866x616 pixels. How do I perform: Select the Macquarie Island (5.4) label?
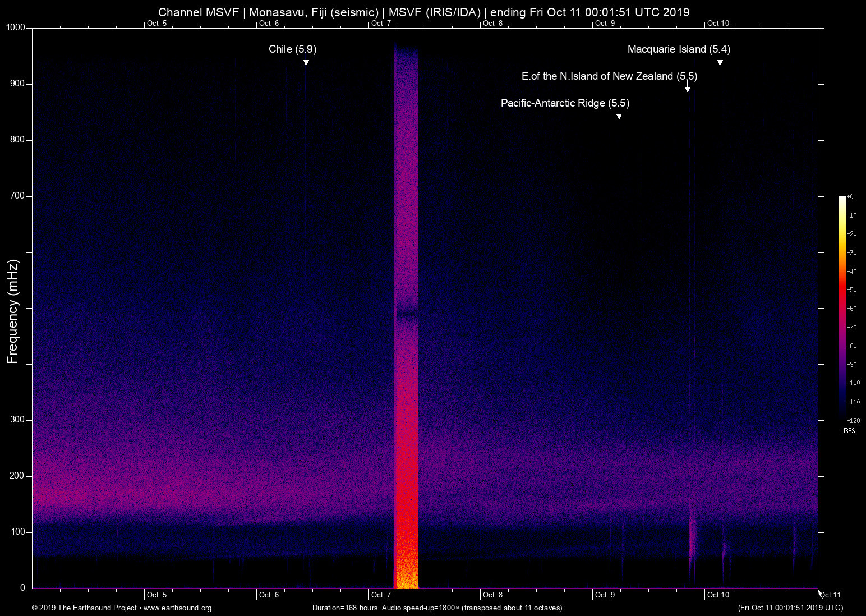click(679, 49)
